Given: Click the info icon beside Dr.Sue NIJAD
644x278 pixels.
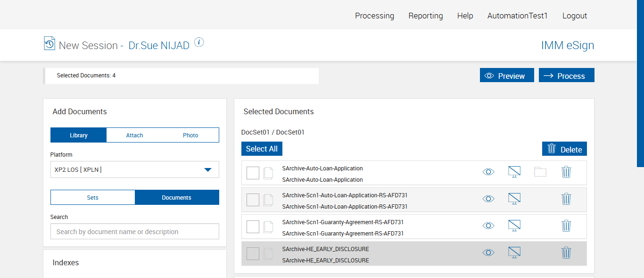Looking at the screenshot, I should click(x=199, y=42).
